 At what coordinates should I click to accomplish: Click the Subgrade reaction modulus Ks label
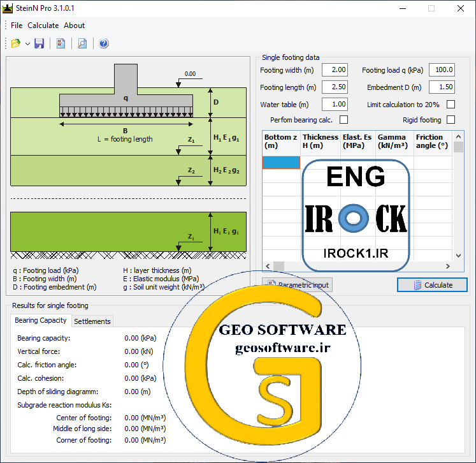(x=64, y=405)
